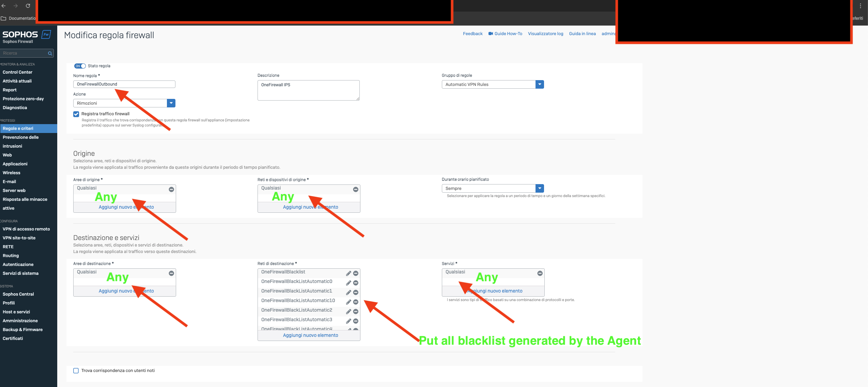The image size is (868, 387).
Task: Click the Feedback link
Action: 473,34
